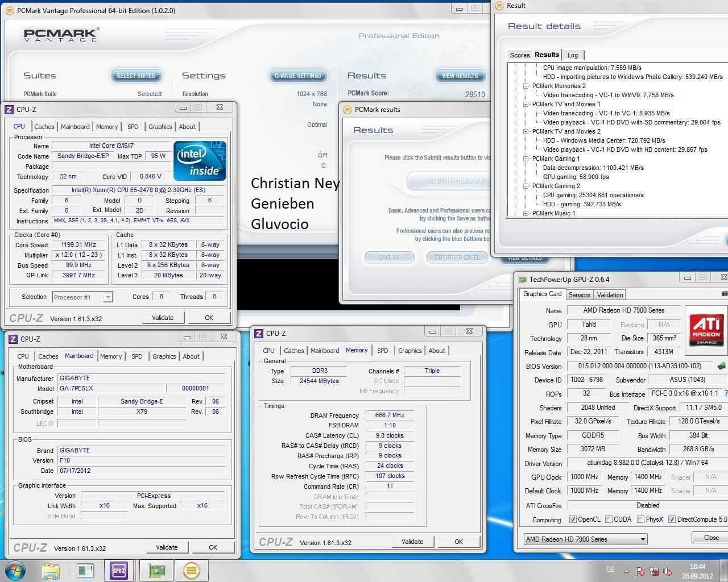Open the Log tab in Result details
Screen dimensions: 728x582
click(573, 55)
